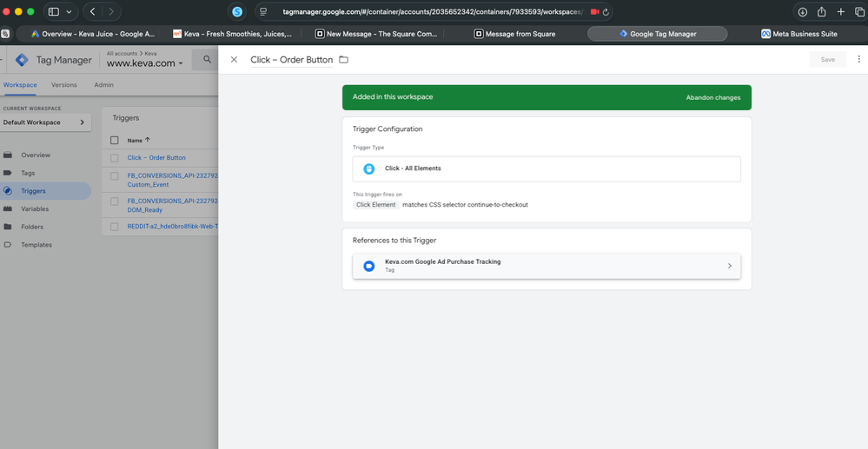
Task: Open FB_CONVERSIONS_API Custom_Event trigger link
Action: click(172, 180)
